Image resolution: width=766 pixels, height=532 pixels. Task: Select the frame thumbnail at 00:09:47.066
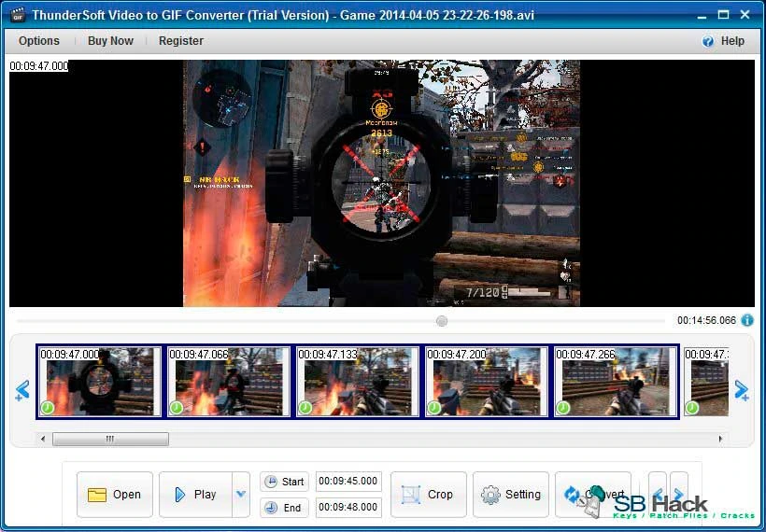pos(228,381)
